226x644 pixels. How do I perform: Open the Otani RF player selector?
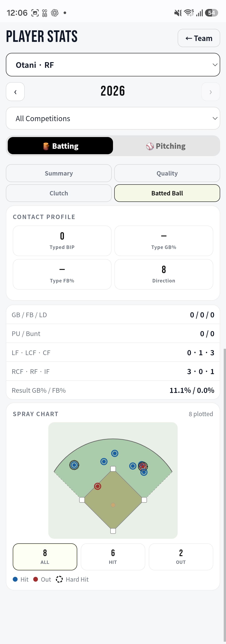tap(113, 65)
